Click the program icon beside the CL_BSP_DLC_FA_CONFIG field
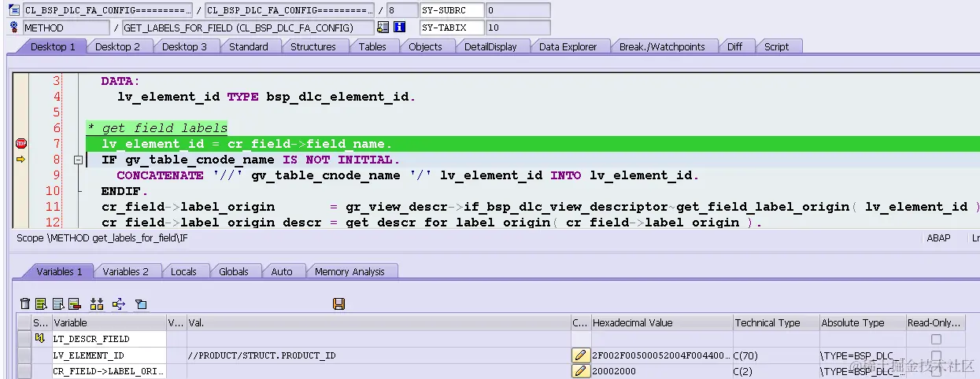Image resolution: width=980 pixels, height=379 pixels. [14, 10]
